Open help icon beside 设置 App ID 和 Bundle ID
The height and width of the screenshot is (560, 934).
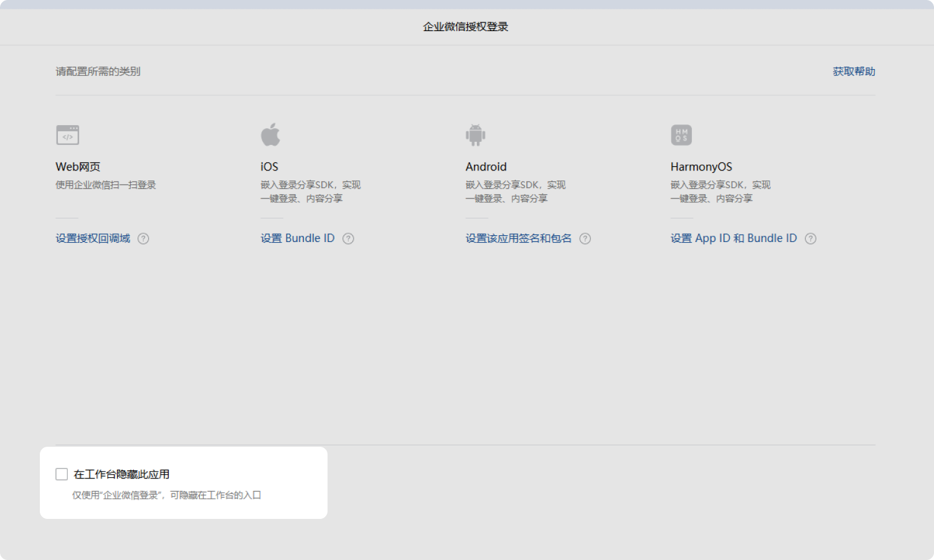pyautogui.click(x=810, y=239)
